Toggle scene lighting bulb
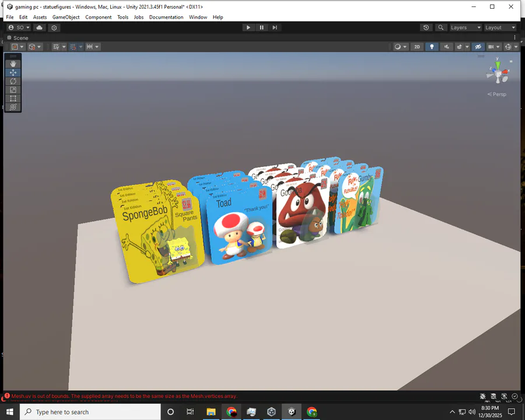Image resolution: width=525 pixels, height=420 pixels. (432, 47)
